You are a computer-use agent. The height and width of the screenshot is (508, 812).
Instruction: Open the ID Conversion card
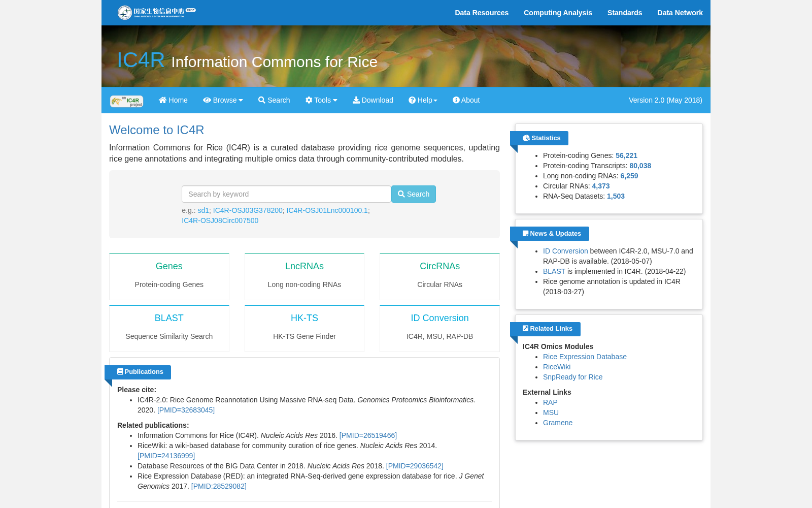(439, 329)
